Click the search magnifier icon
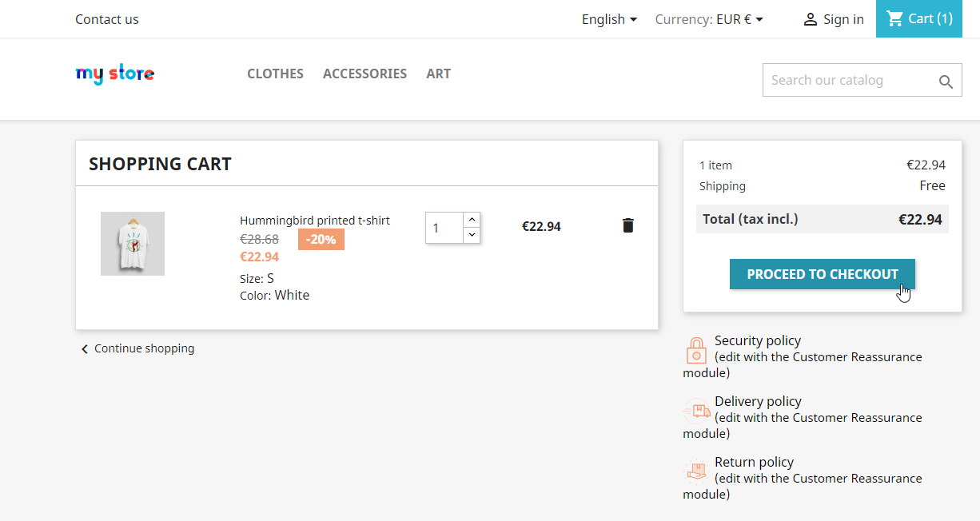980x521 pixels. tap(946, 82)
